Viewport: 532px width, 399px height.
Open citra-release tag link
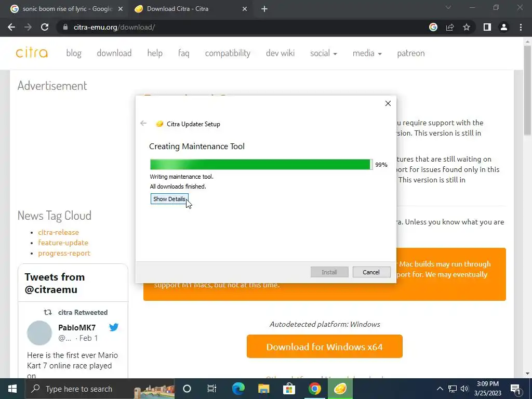coord(58,232)
